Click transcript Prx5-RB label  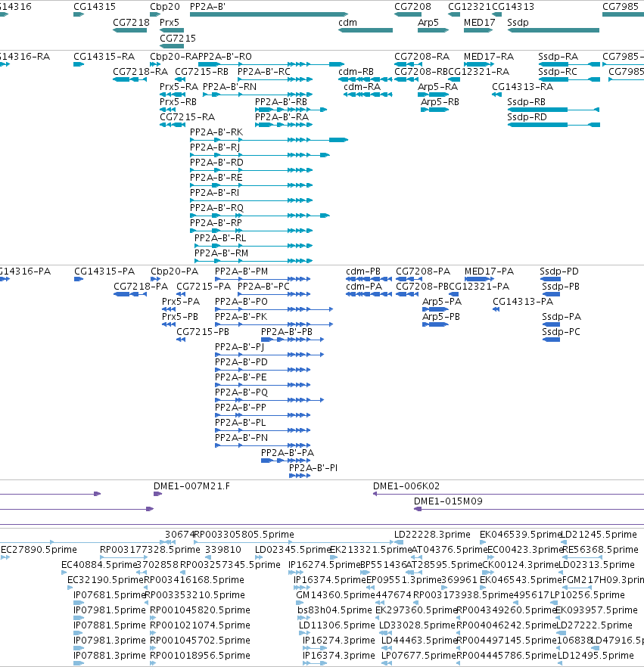pyautogui.click(x=178, y=102)
